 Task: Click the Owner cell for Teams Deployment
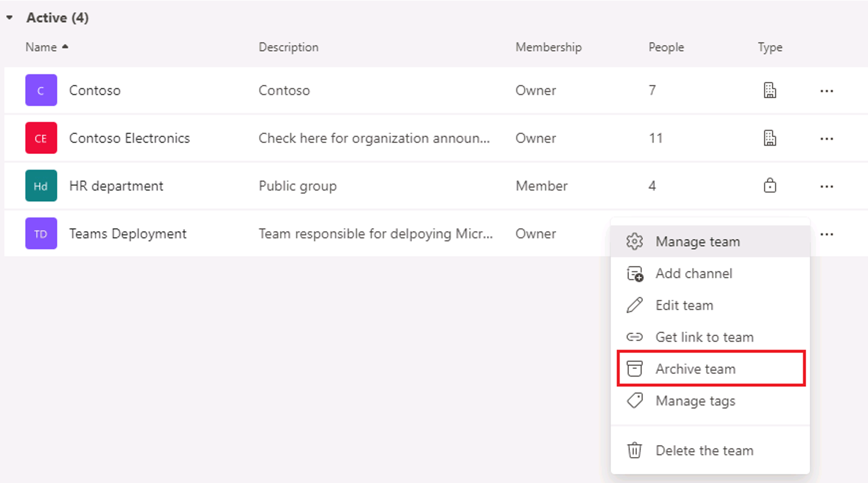pyautogui.click(x=536, y=234)
